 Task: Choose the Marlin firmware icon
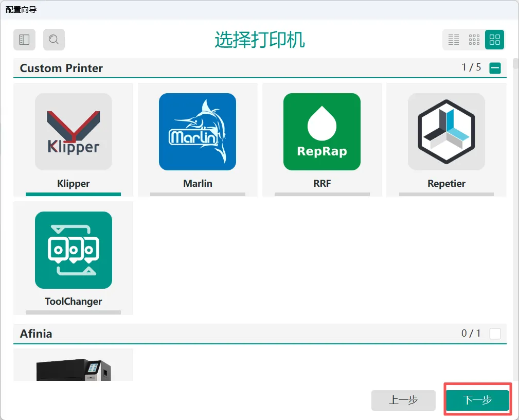(x=198, y=131)
